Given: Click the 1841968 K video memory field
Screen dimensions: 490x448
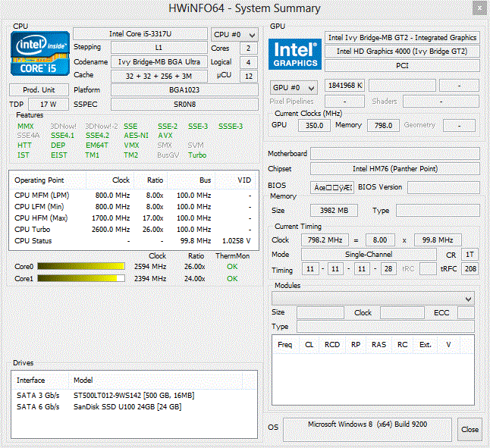Looking at the screenshot, I should (344, 85).
